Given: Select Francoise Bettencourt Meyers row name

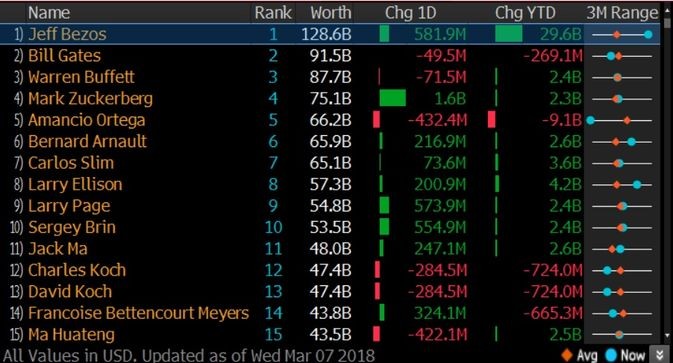Looking at the screenshot, I should (x=138, y=313).
